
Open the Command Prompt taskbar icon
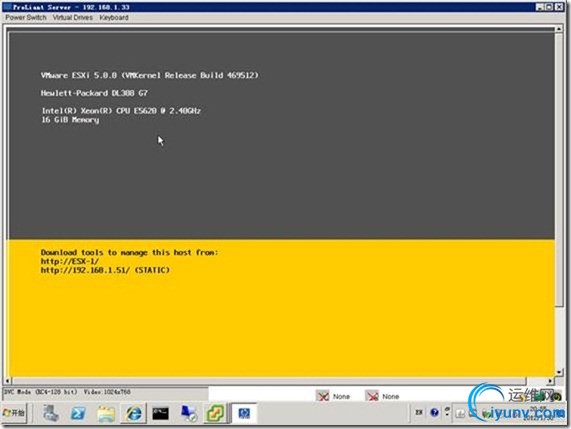click(x=160, y=413)
